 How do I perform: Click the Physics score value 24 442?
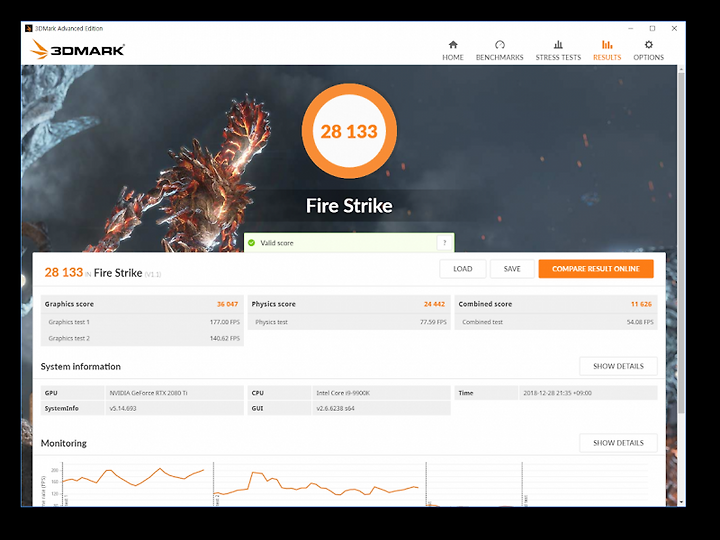point(434,304)
